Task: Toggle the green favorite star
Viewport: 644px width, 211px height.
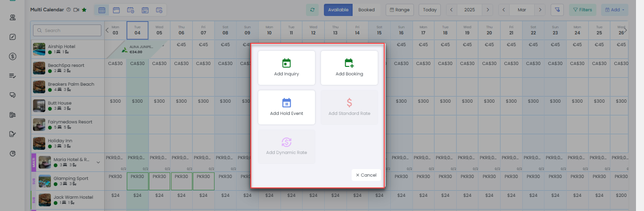Action: pyautogui.click(x=84, y=9)
